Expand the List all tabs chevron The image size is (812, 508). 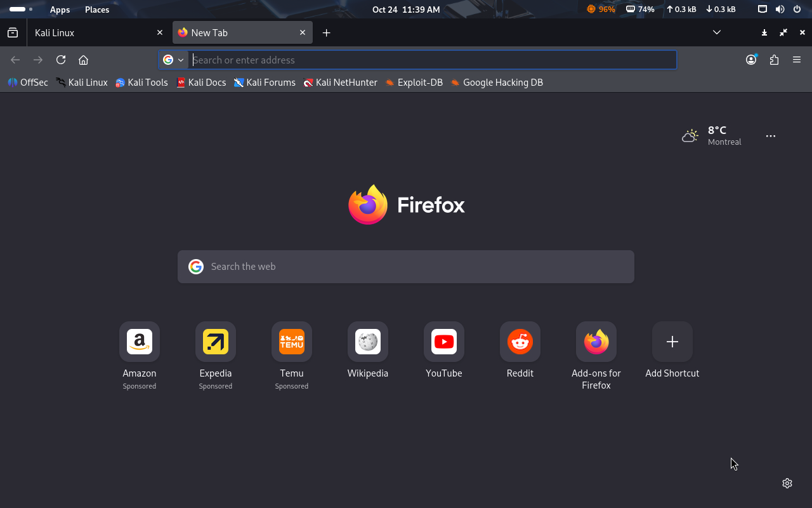tap(717, 32)
